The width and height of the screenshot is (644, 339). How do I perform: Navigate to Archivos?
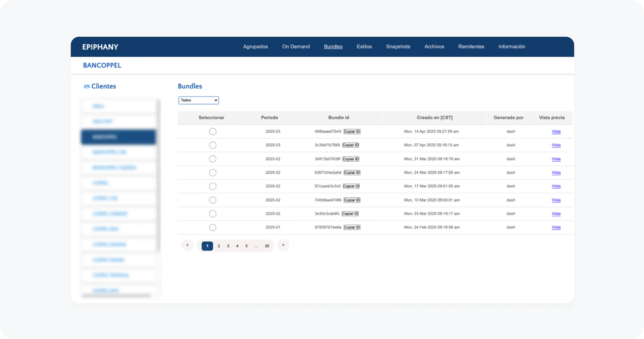point(434,47)
